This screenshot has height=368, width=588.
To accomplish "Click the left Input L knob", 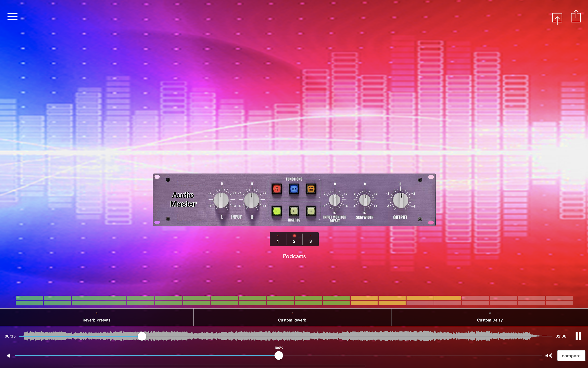I will pos(221,200).
